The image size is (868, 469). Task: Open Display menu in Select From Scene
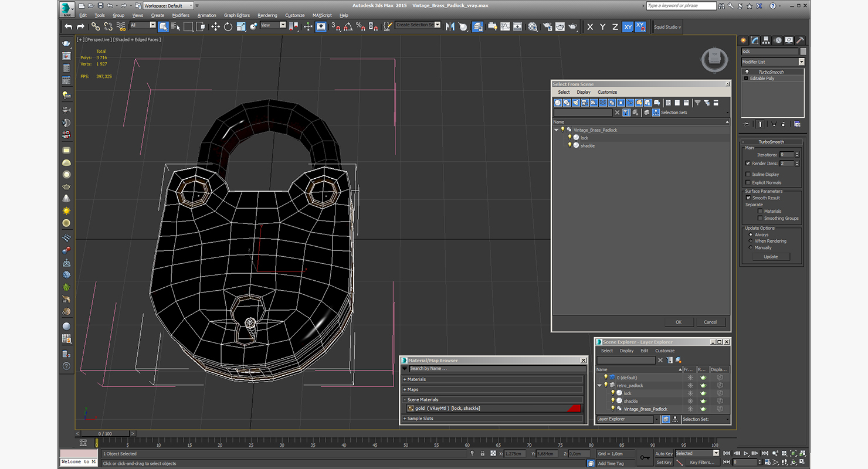[x=584, y=92]
